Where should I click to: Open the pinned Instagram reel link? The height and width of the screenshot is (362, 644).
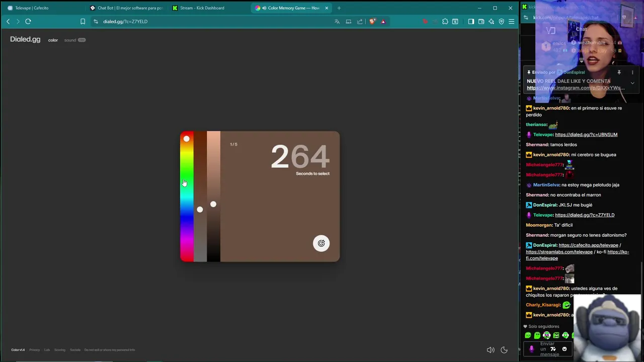[x=576, y=88]
